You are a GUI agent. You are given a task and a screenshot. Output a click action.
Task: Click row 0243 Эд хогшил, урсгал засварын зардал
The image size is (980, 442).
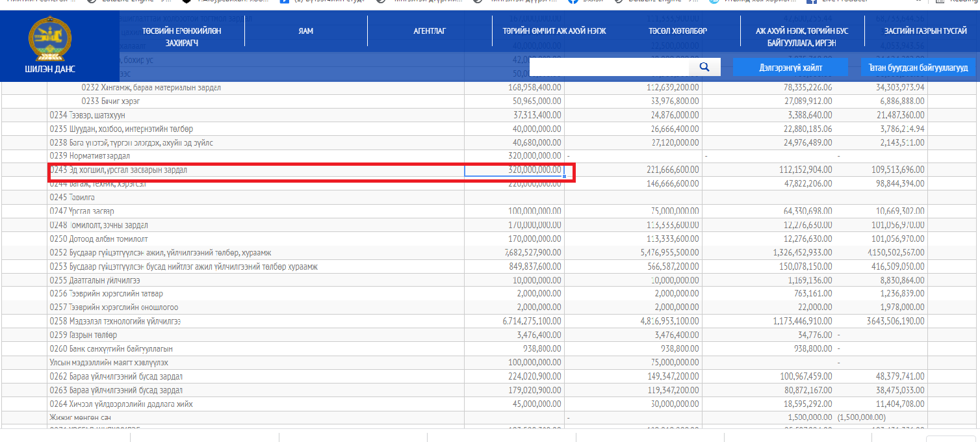119,170
